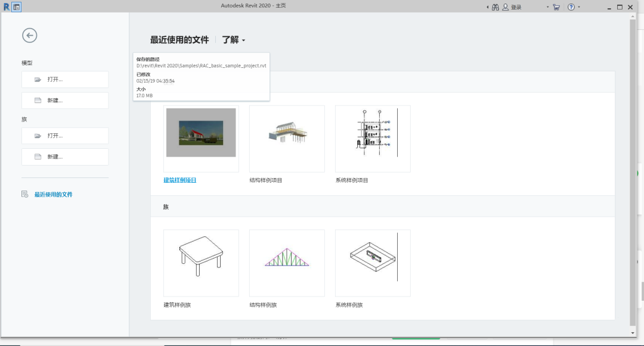Click the circular back arrow button
The width and height of the screenshot is (644, 346).
(30, 35)
